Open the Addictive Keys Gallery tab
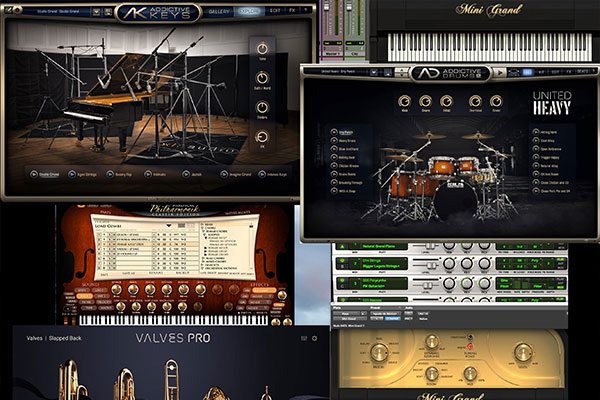This screenshot has width=600, height=400. pos(220,11)
